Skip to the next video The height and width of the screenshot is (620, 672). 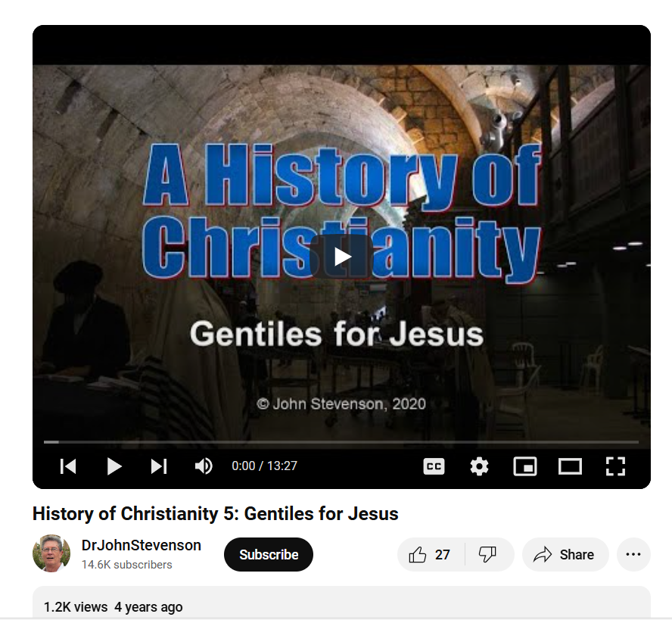click(x=159, y=466)
